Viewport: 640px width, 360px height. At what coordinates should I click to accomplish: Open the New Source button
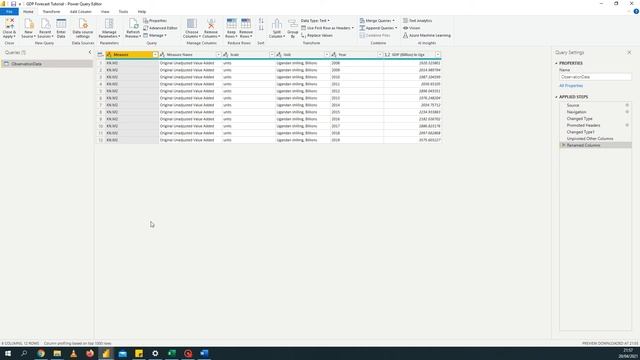[x=28, y=28]
